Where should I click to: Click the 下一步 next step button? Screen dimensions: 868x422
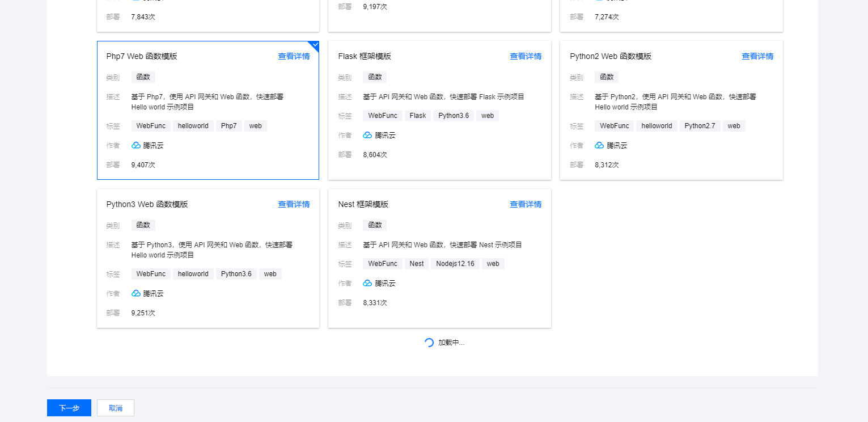pos(69,408)
